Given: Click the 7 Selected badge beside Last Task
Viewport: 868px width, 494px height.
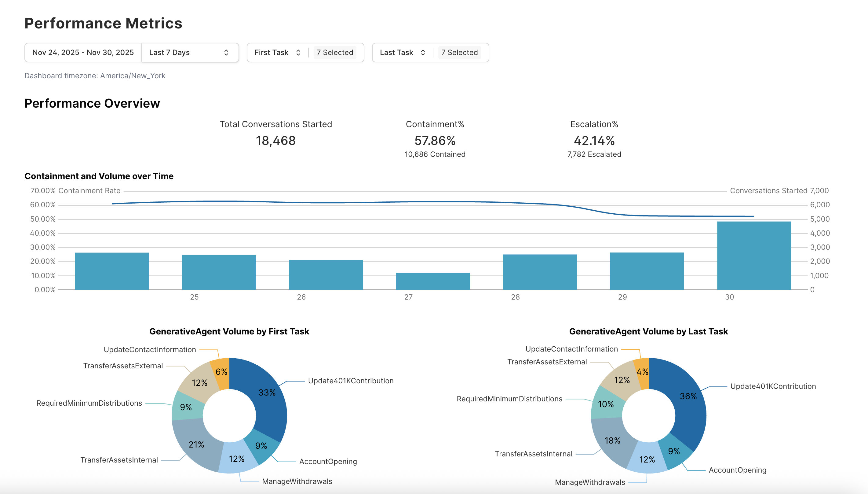Looking at the screenshot, I should [x=460, y=53].
